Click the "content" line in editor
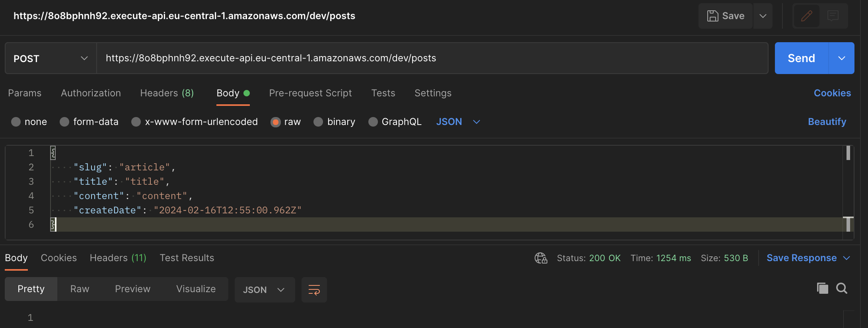Screen dimensions: 868x328 133,196
